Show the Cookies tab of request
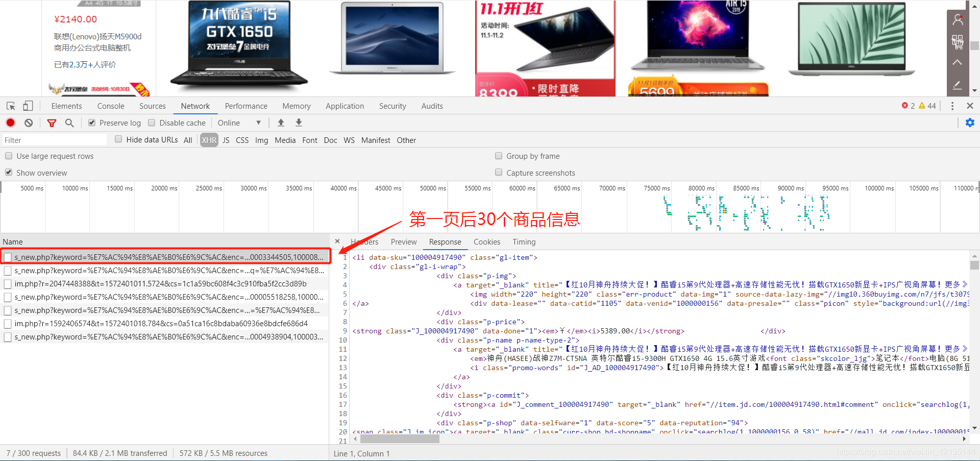980x461 pixels. pos(487,241)
